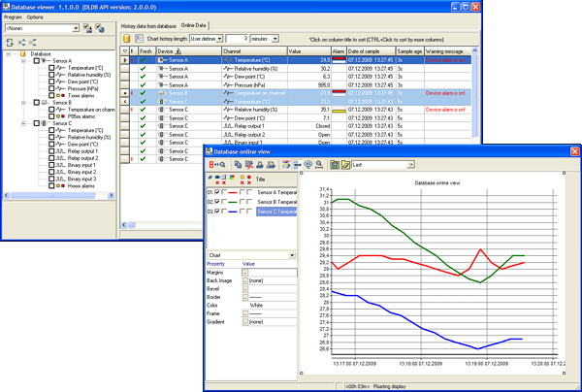Check the Sensor B device checkbox in tree
This screenshot has height=392, width=582.
point(37,103)
